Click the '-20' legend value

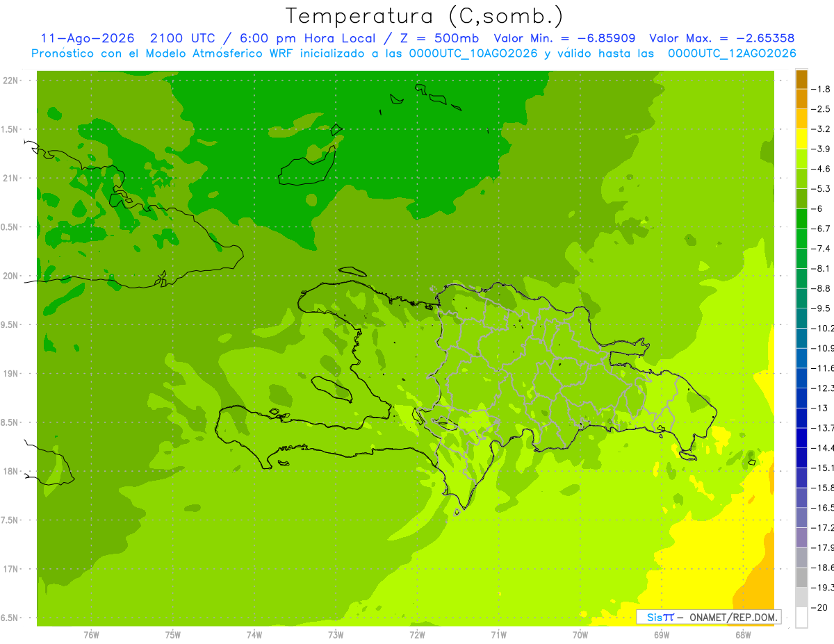click(x=819, y=607)
